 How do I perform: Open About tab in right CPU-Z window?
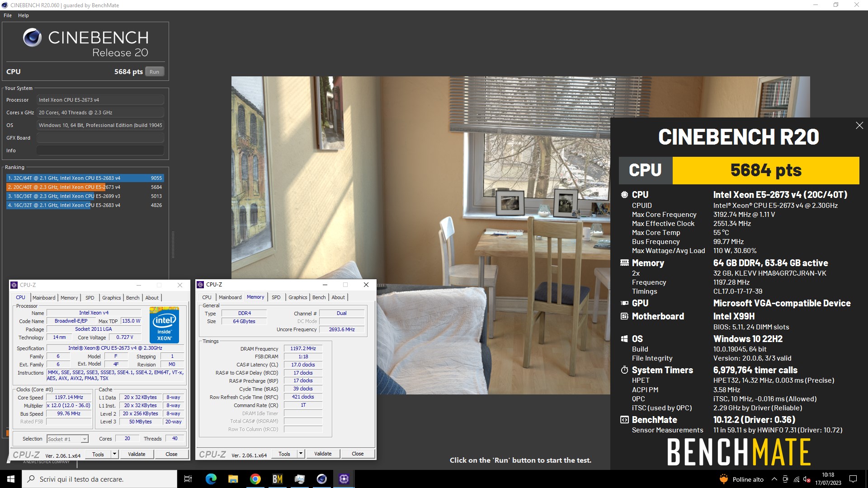[x=338, y=297]
